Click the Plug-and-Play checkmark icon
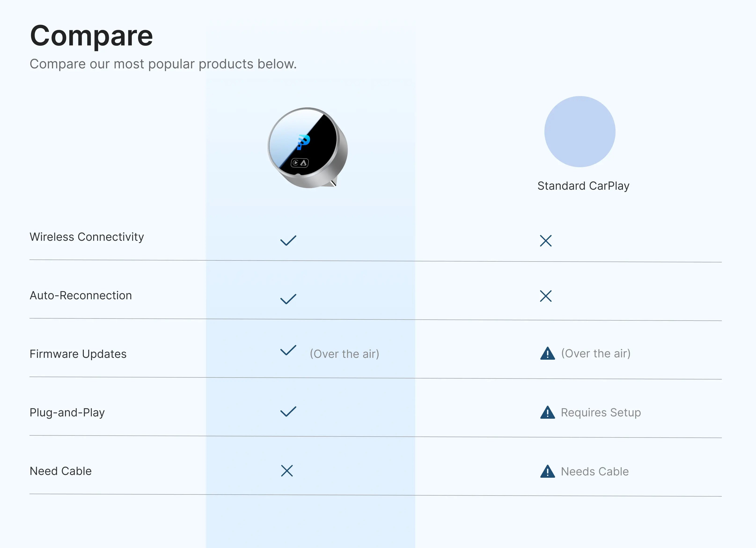This screenshot has height=548, width=756. (288, 411)
